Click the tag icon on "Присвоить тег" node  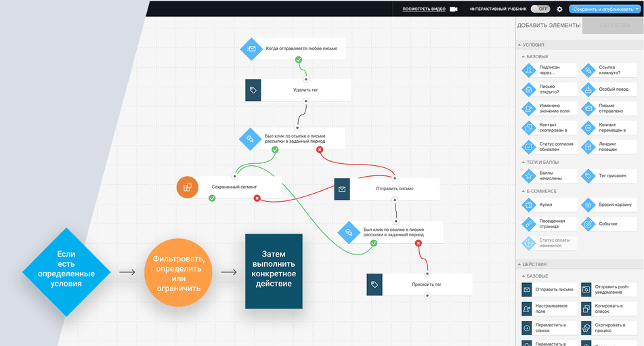374,284
